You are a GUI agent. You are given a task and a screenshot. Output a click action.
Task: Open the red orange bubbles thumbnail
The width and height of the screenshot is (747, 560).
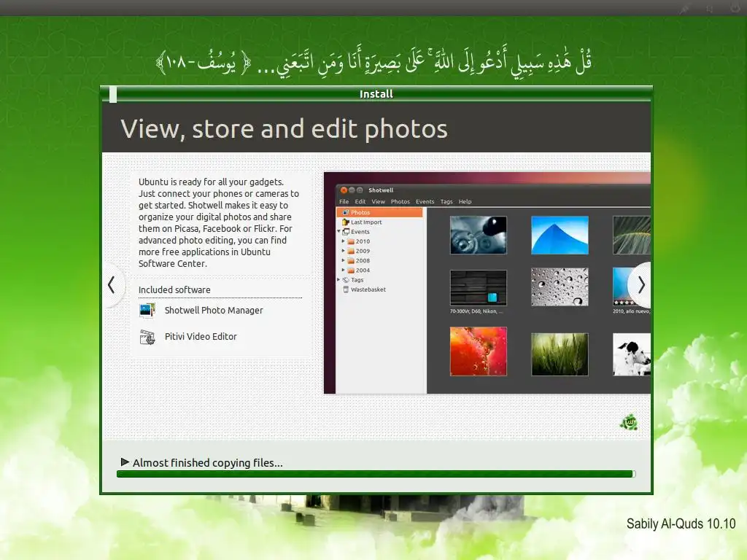[479, 351]
